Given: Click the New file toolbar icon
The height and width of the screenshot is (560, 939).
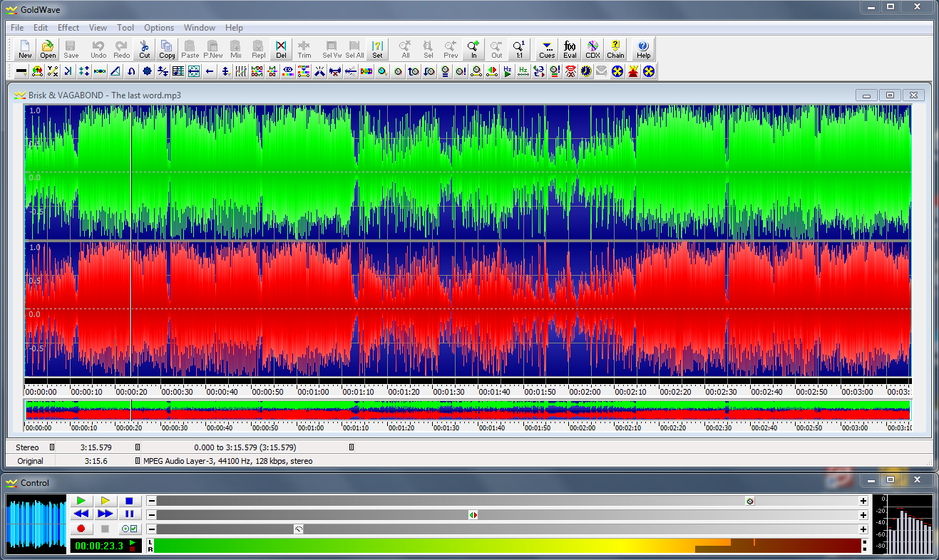Looking at the screenshot, I should [25, 49].
